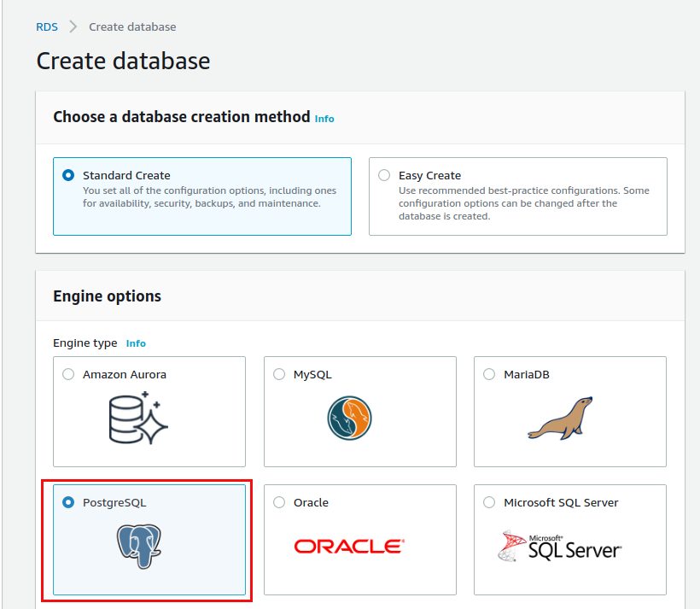The image size is (700, 609).
Task: Click the MariaDB seal logo
Action: tap(560, 419)
